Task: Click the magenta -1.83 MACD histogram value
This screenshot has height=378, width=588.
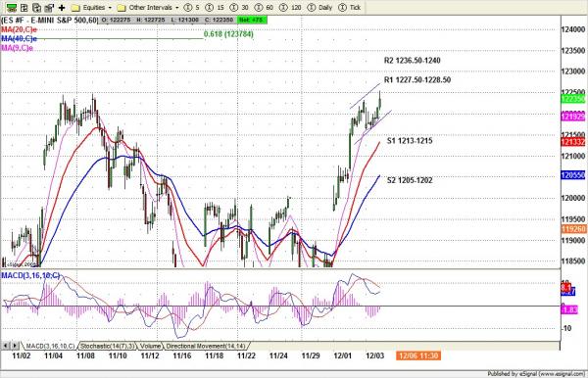Action: point(568,309)
